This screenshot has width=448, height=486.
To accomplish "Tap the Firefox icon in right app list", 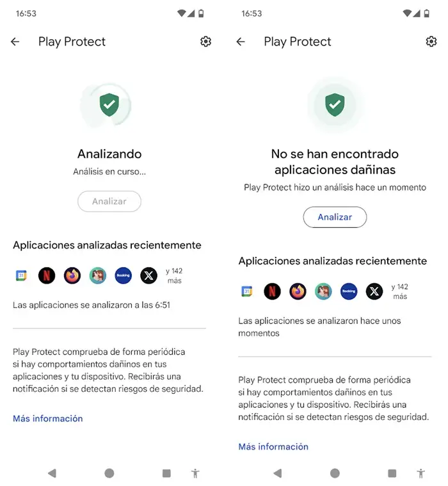I will (298, 291).
